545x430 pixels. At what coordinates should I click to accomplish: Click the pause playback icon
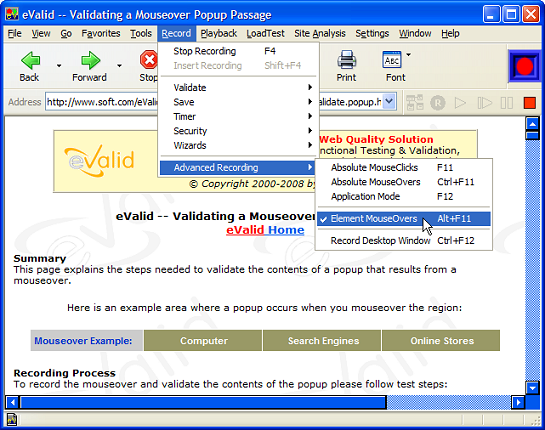(506, 103)
